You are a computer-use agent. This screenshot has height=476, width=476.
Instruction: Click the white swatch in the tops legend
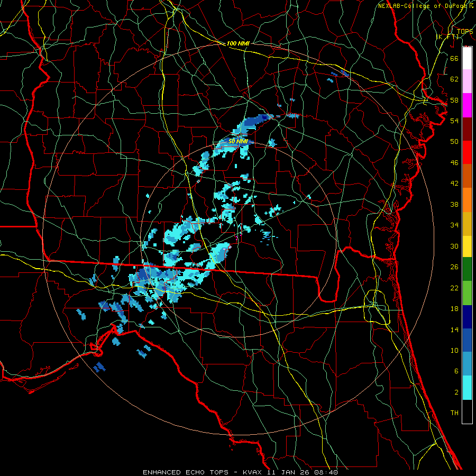(467, 58)
